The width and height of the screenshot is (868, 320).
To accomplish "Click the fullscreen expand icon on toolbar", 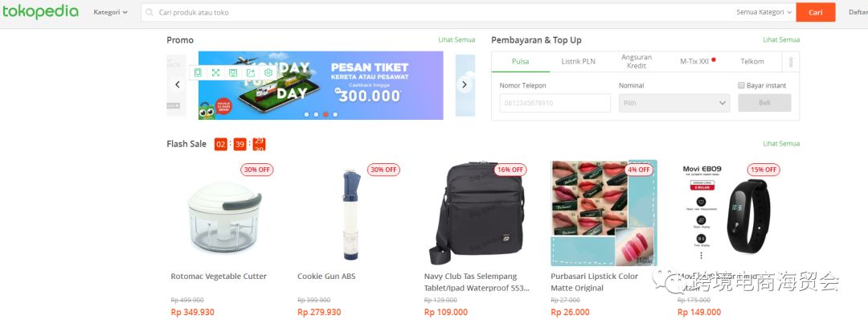I will coord(215,72).
